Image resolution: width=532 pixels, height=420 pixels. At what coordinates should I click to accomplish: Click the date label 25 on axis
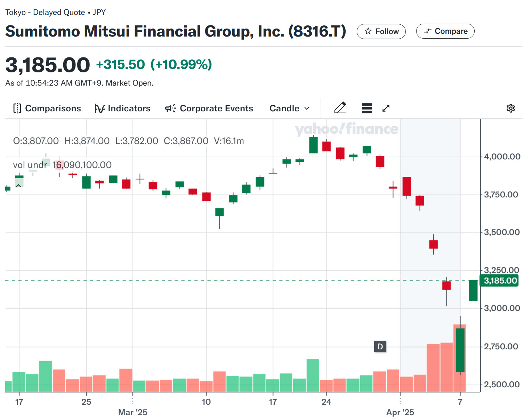pyautogui.click(x=86, y=402)
